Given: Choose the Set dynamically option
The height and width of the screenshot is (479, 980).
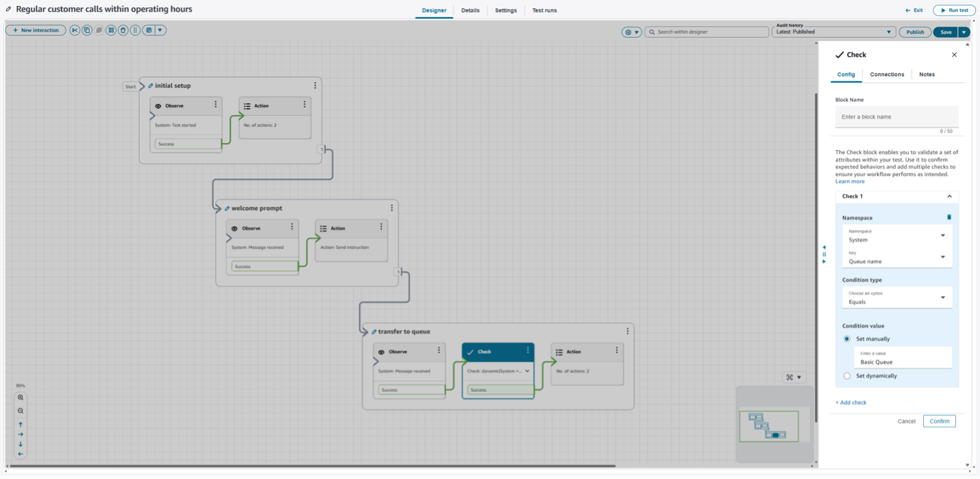Looking at the screenshot, I should tap(847, 376).
